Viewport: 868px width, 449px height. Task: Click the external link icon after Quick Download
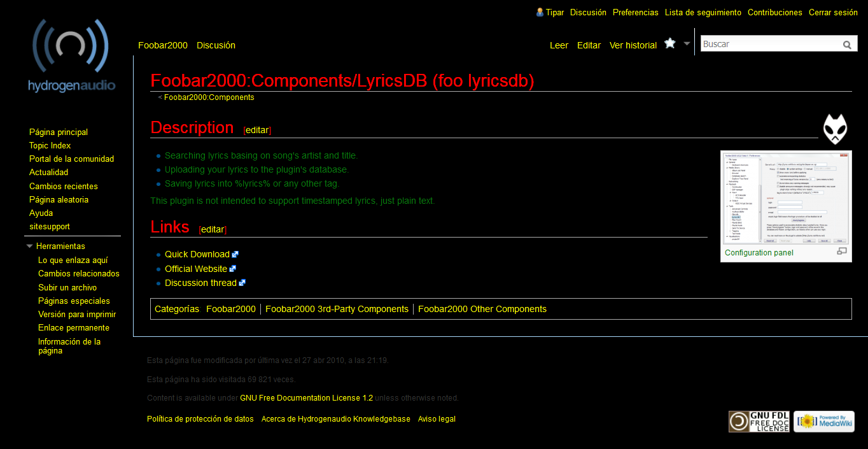235,254
